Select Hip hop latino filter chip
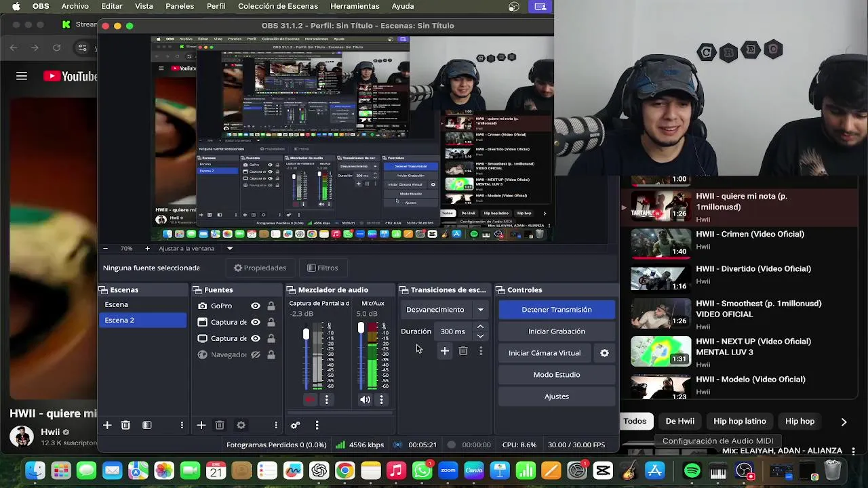868x488 pixels. pyautogui.click(x=740, y=421)
